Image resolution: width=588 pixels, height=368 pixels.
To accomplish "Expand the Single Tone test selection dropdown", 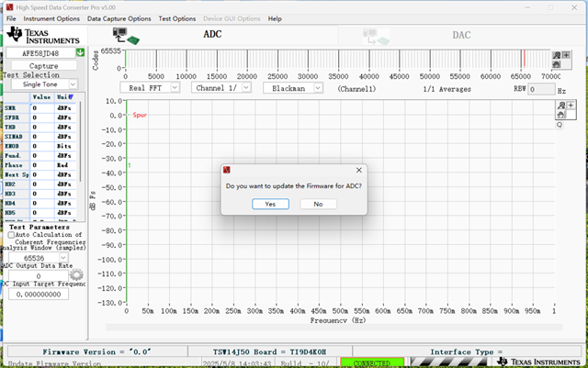I will coord(73,84).
